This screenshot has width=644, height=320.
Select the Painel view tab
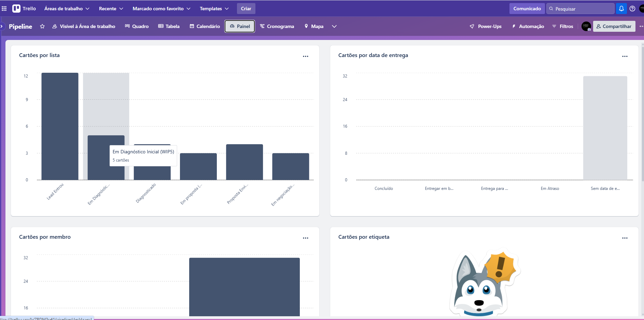[x=240, y=26]
